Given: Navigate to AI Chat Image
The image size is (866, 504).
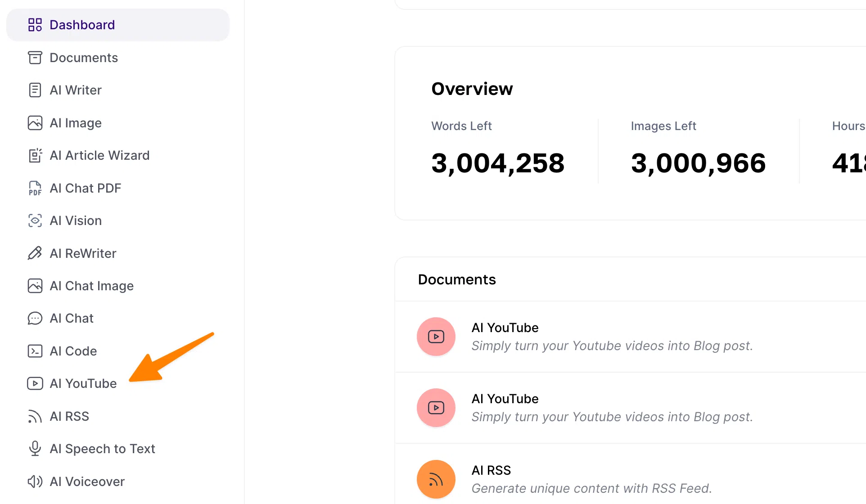Looking at the screenshot, I should pyautogui.click(x=91, y=285).
